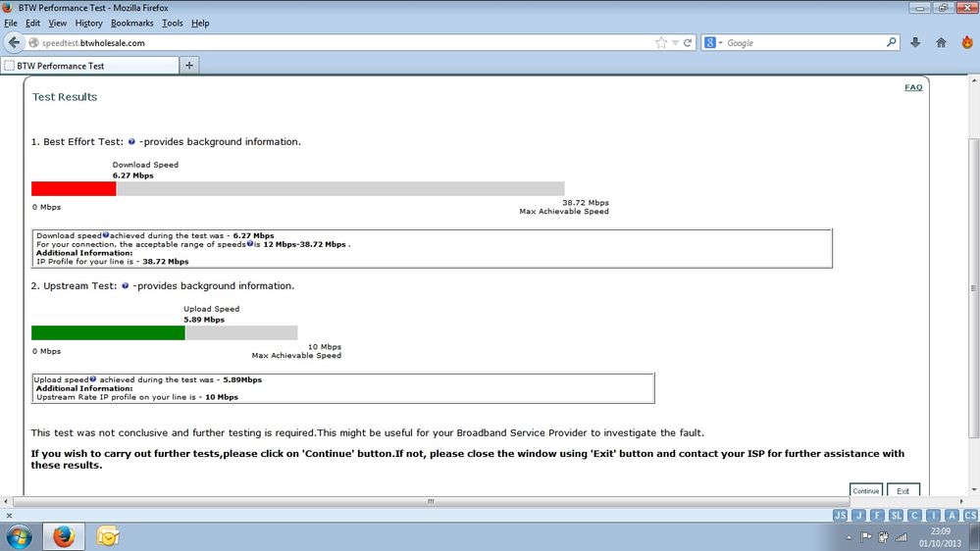Open the File menu

point(11,24)
